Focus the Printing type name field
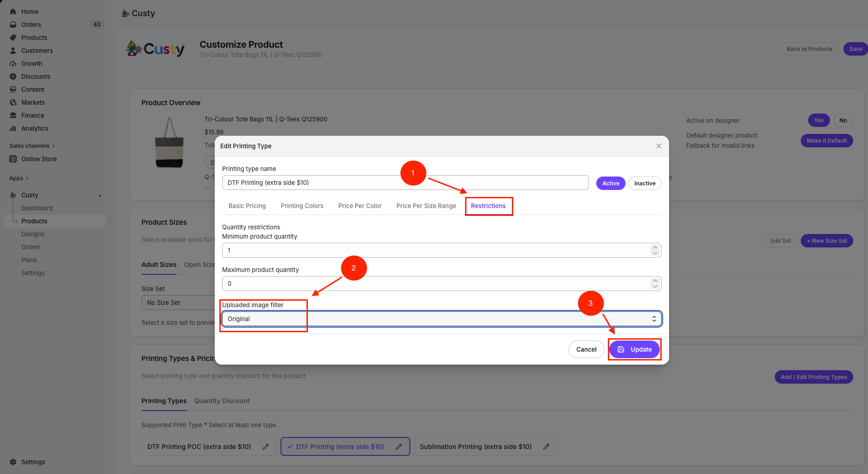Viewport: 868px width, 474px height. point(405,183)
